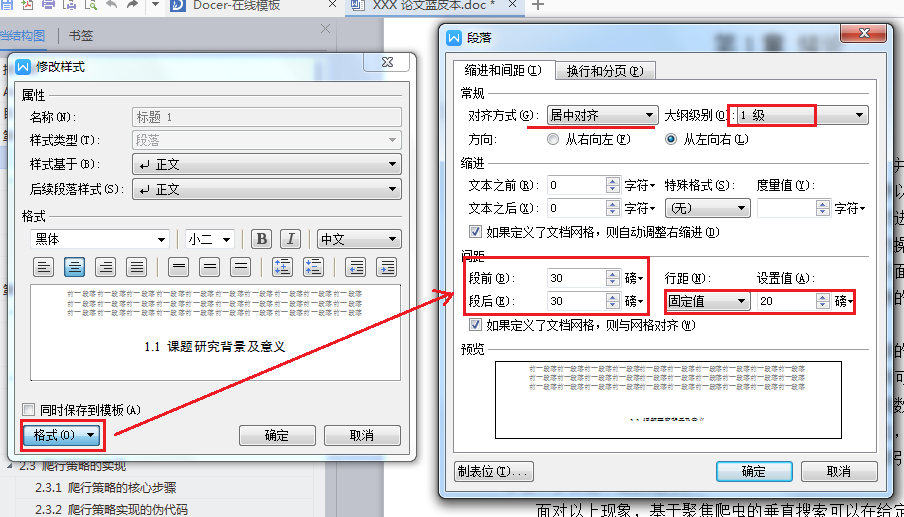Apply left alignment in style format
The height and width of the screenshot is (517, 904).
[43, 267]
